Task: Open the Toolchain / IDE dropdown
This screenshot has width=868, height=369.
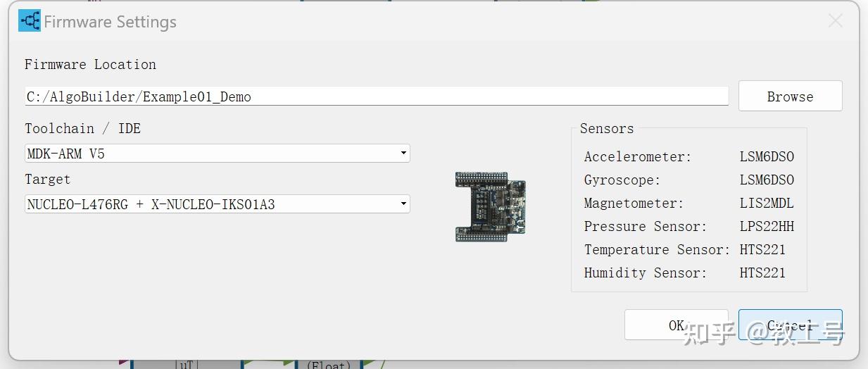Action: [x=217, y=154]
